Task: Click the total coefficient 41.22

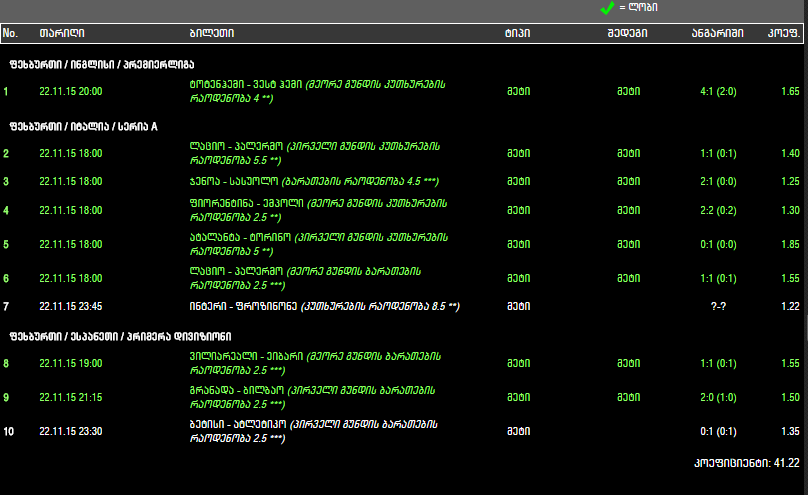Action: coord(786,463)
